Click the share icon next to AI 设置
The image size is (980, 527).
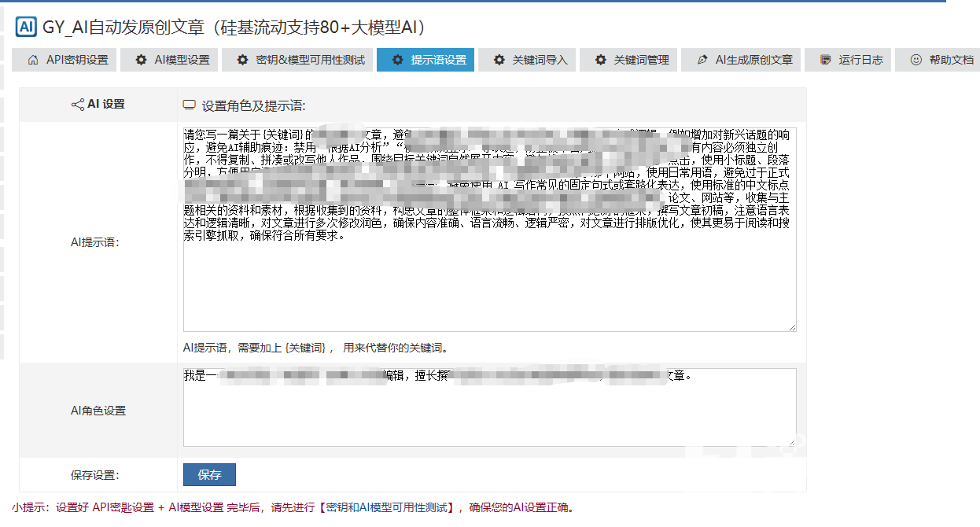point(77,105)
